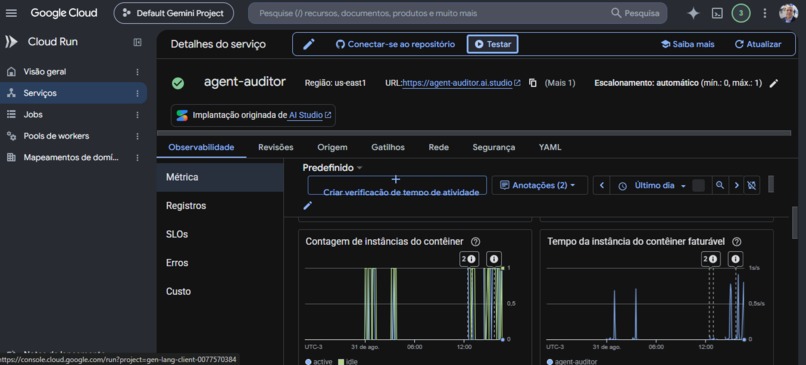
Task: Toggle the crossed-out sync icon in time toolbar
Action: coord(752,185)
